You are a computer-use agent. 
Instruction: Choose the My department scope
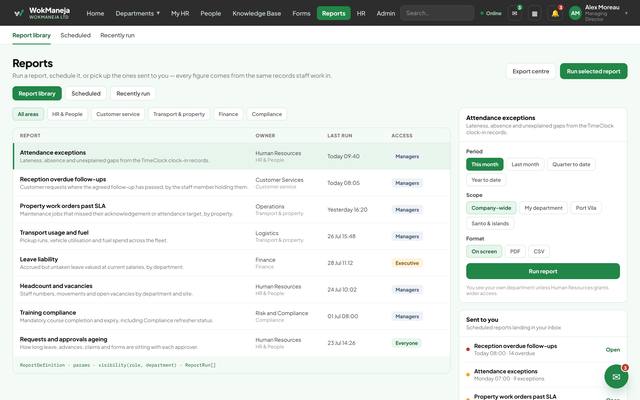coord(543,208)
